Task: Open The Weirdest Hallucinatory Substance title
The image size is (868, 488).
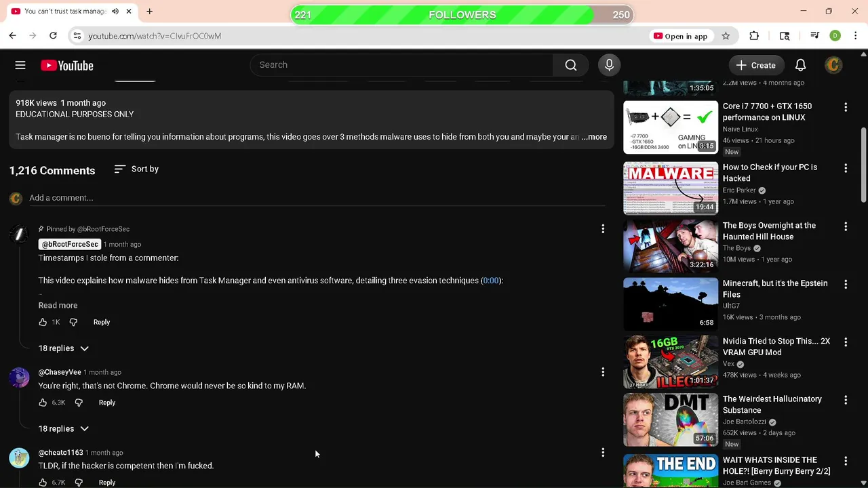Action: coord(772,405)
